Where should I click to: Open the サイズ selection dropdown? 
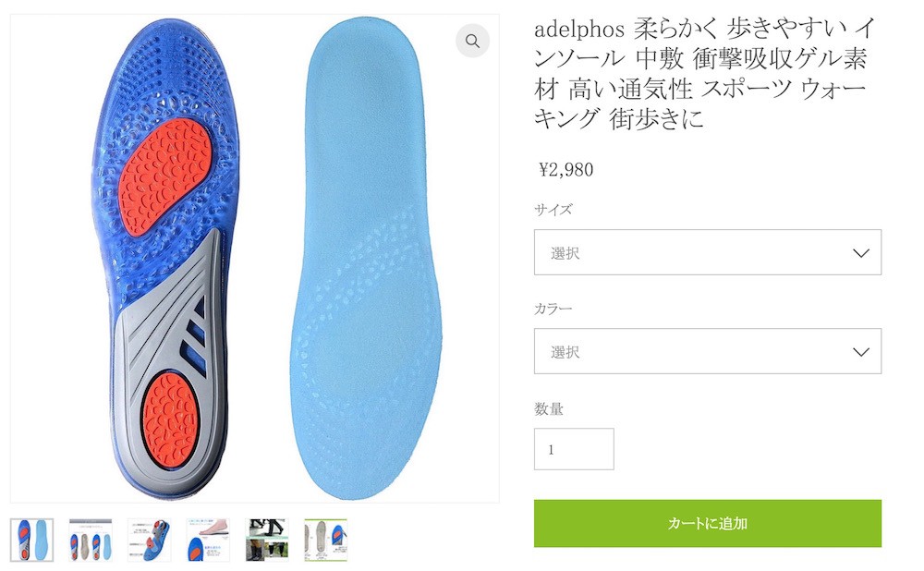click(x=708, y=252)
